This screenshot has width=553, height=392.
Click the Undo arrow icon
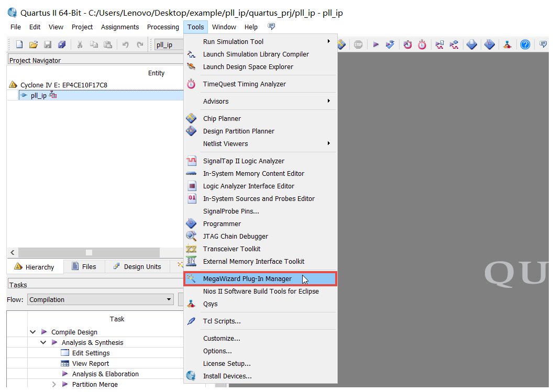click(x=125, y=44)
